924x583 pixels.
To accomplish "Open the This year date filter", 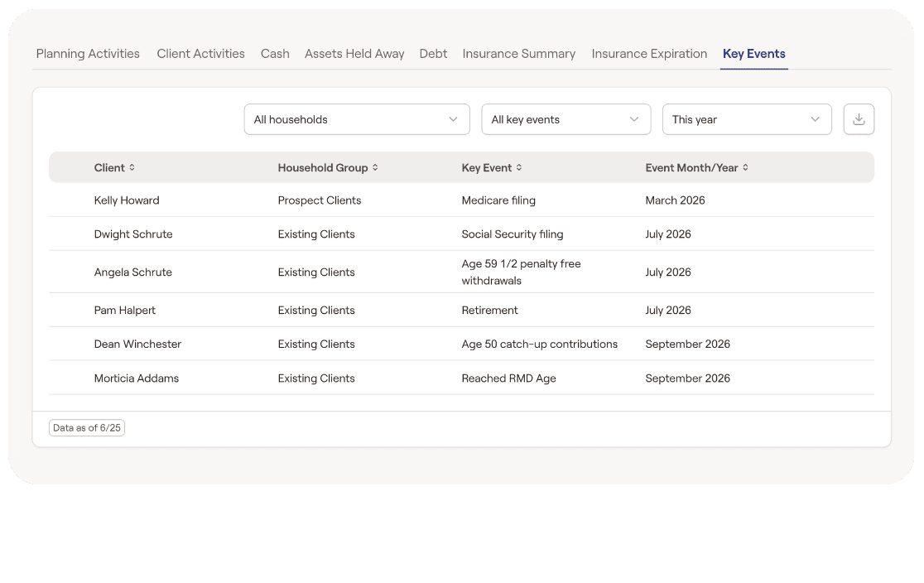I will pyautogui.click(x=747, y=119).
